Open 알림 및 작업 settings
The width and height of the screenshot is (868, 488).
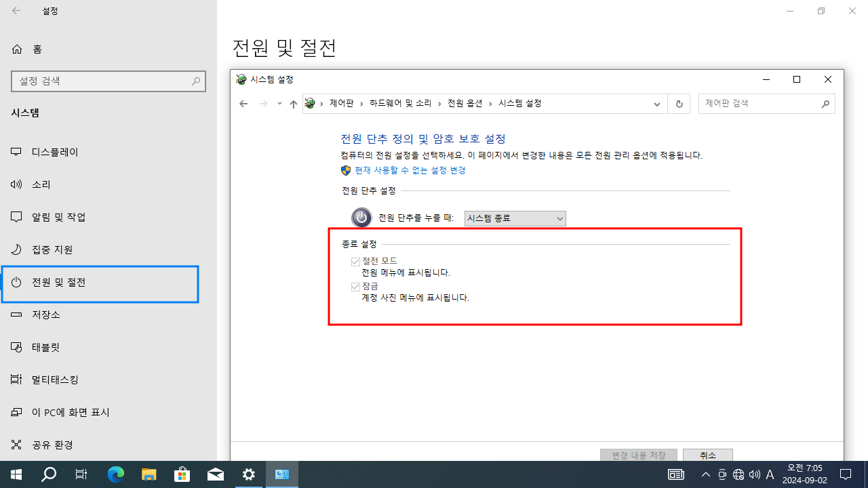point(108,217)
